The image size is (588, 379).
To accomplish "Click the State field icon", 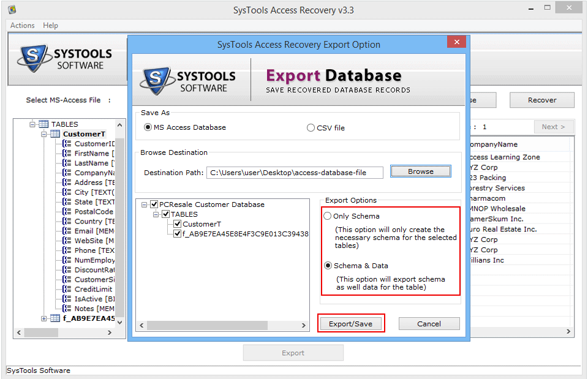I will tap(67, 202).
